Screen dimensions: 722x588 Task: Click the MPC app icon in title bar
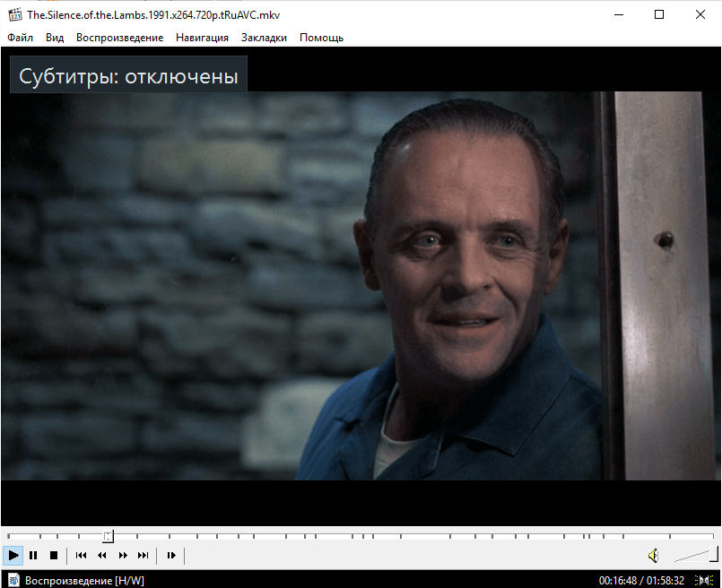click(14, 14)
